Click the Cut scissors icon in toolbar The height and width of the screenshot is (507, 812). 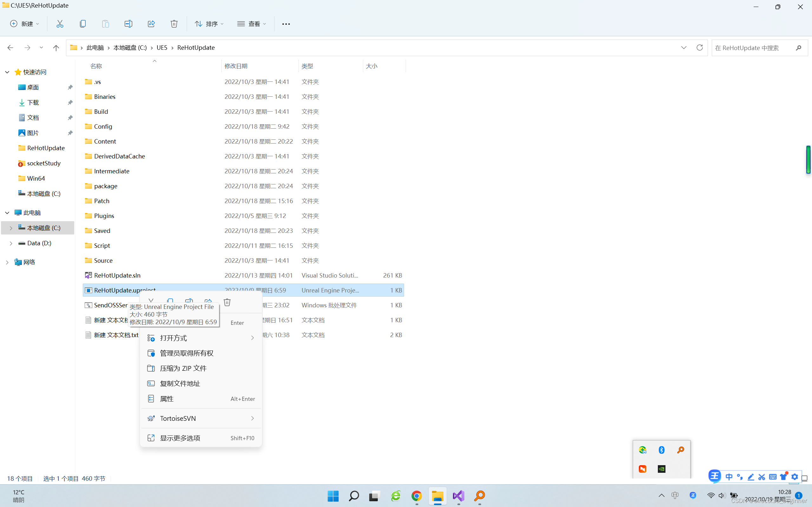(x=60, y=24)
